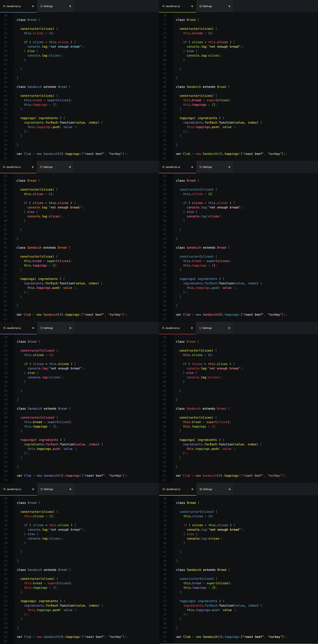Image resolution: width=318 pixels, height=644 pixels.
Task: Select JavaScript.js tab with blue underline
Action: (x=18, y=6)
